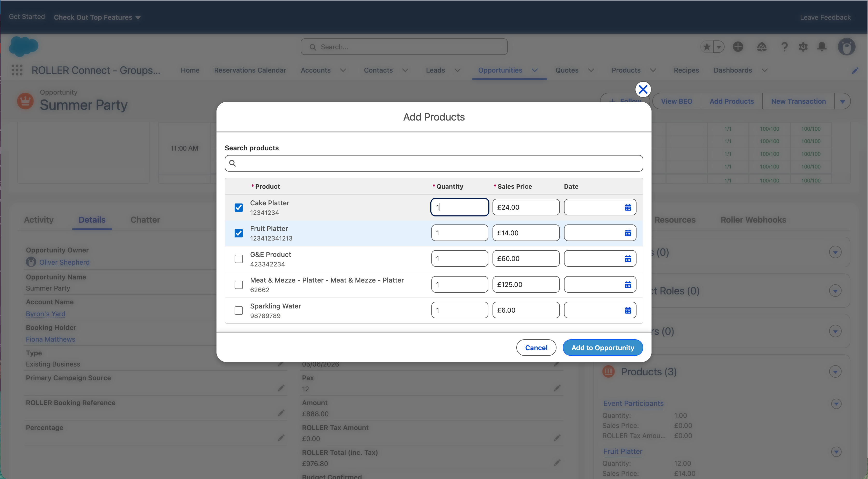Close the Add Products dialog with X
The image size is (868, 479).
point(643,89)
